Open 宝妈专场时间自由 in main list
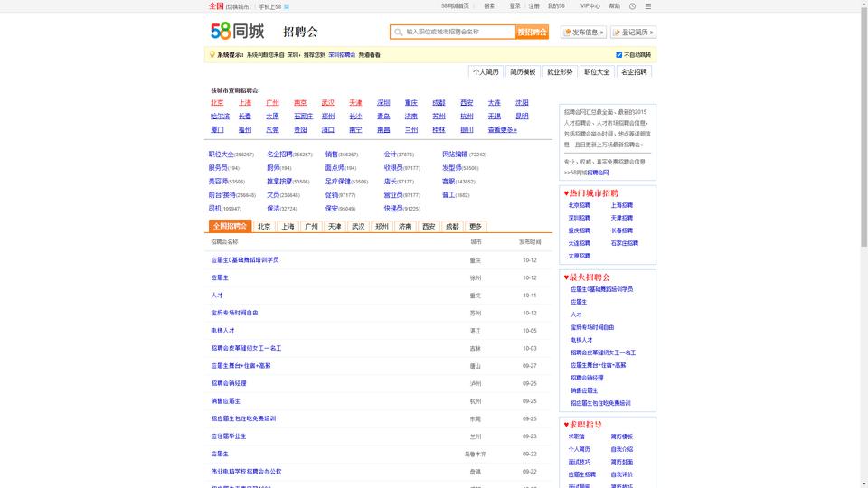Screen dimensions: 868x488 tap(234, 314)
